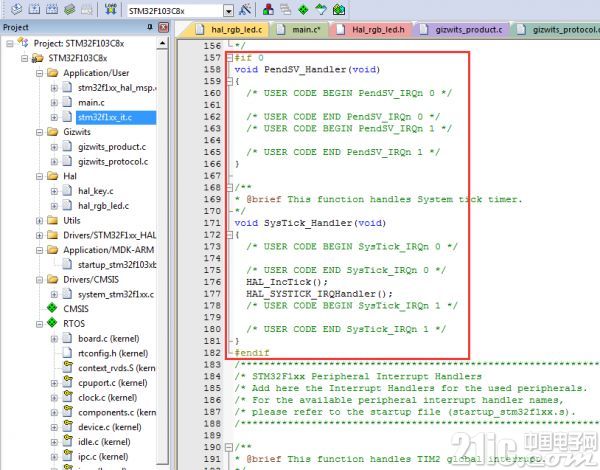Click the context_rvds.S key-marked file icon
Screen dimensions: 600x470
click(x=67, y=367)
